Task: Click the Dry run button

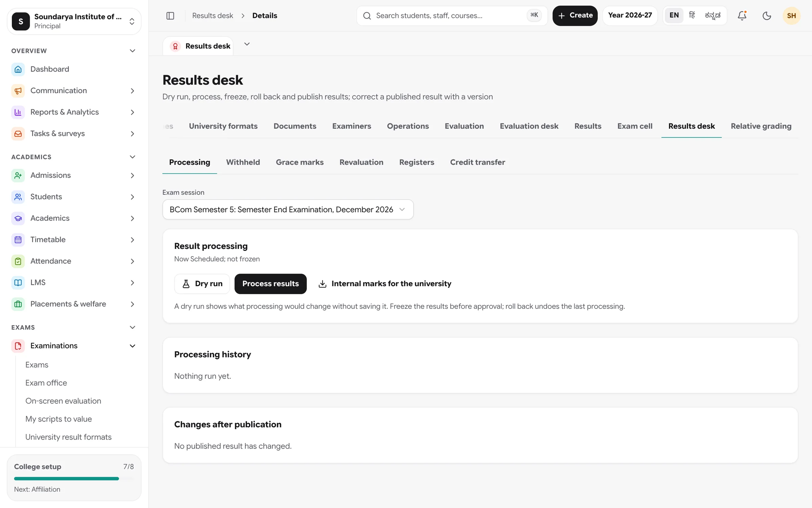Action: point(202,284)
